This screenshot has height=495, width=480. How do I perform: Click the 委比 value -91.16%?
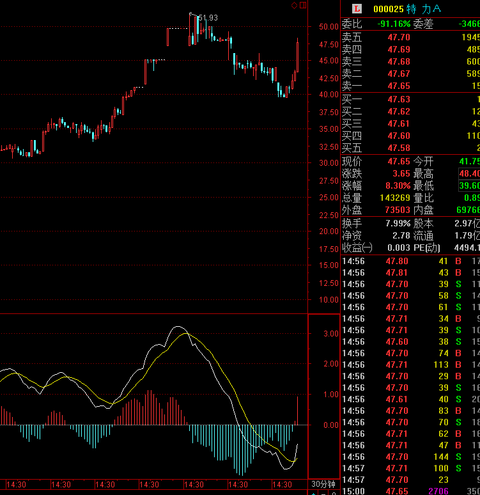tap(394, 24)
